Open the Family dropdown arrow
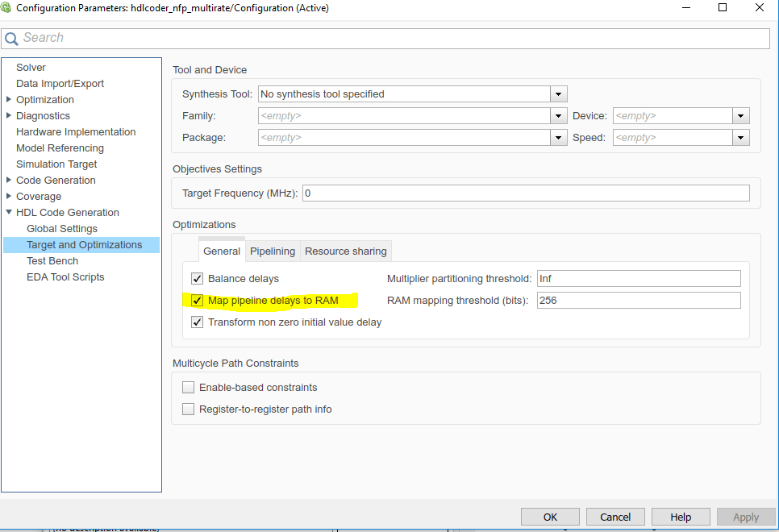 (558, 116)
